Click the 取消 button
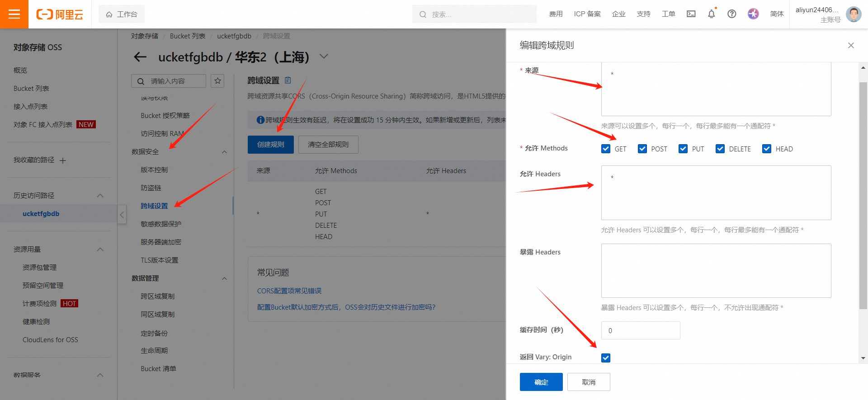 tap(589, 382)
